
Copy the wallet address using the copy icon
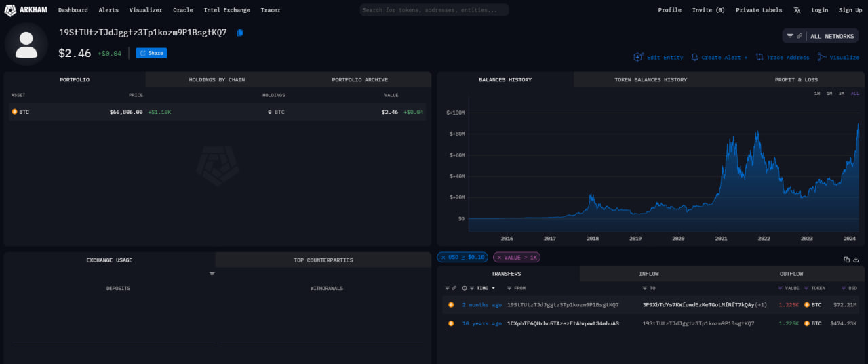point(240,33)
